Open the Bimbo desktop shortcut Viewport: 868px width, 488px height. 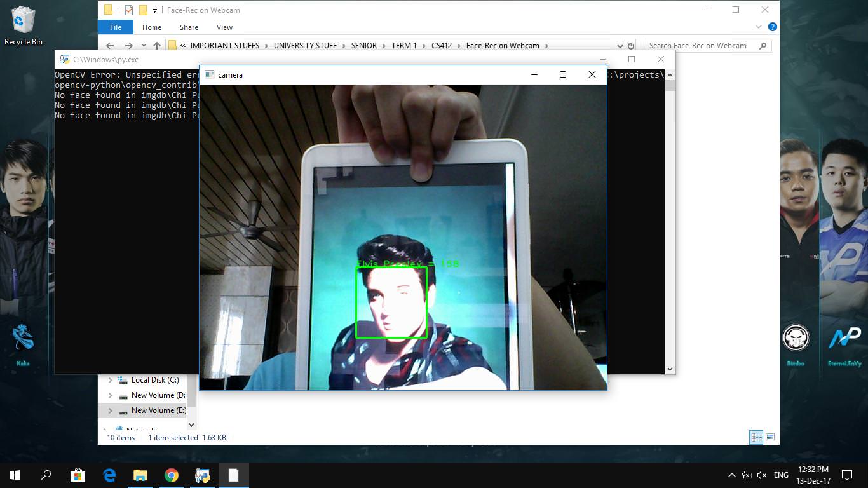(x=795, y=346)
